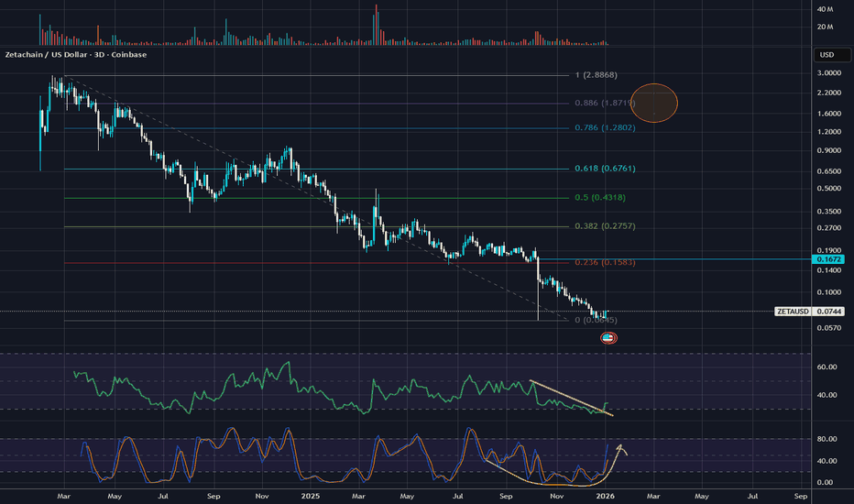This screenshot has width=854, height=504.
Task: Select the orange ellipse drawing near 0.886
Action: coord(654,103)
